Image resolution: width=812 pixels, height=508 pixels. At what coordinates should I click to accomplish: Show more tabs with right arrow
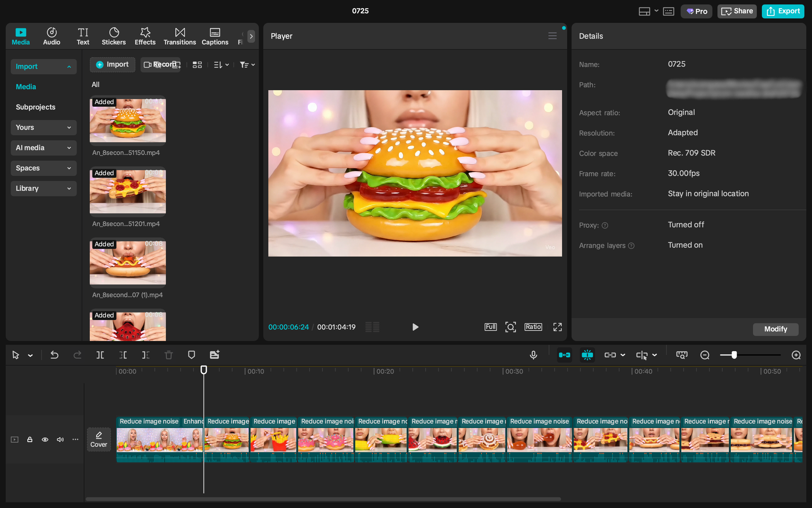pyautogui.click(x=251, y=36)
